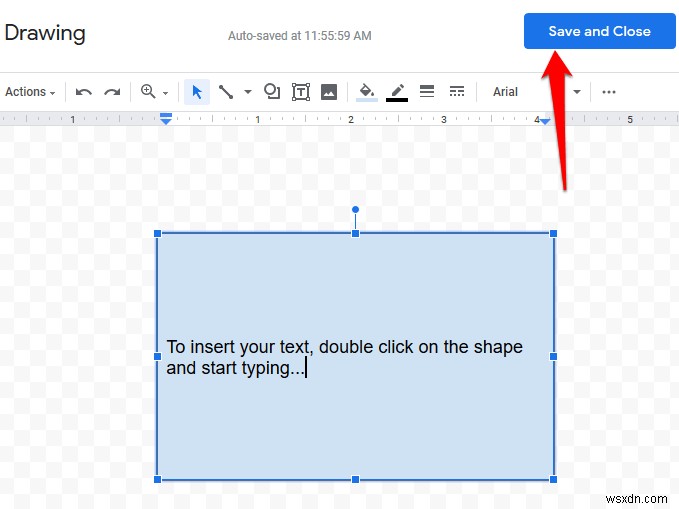679x509 pixels.
Task: Click the Border weight icon
Action: tap(427, 91)
